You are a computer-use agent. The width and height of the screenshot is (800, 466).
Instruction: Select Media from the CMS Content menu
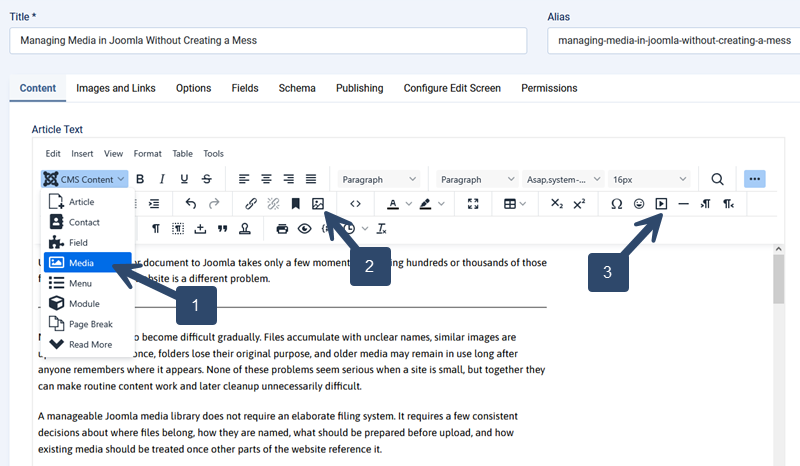pos(88,263)
